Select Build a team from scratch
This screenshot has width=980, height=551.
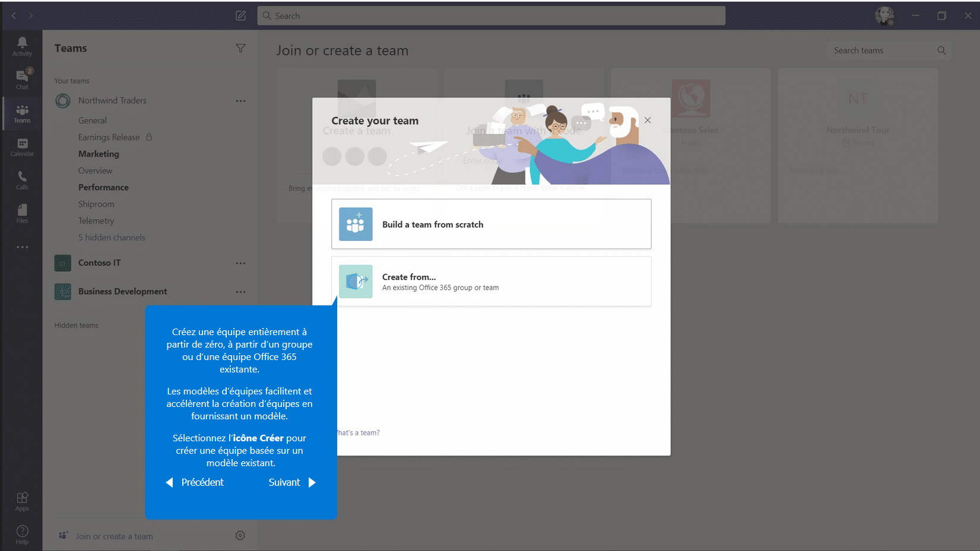[x=491, y=224]
